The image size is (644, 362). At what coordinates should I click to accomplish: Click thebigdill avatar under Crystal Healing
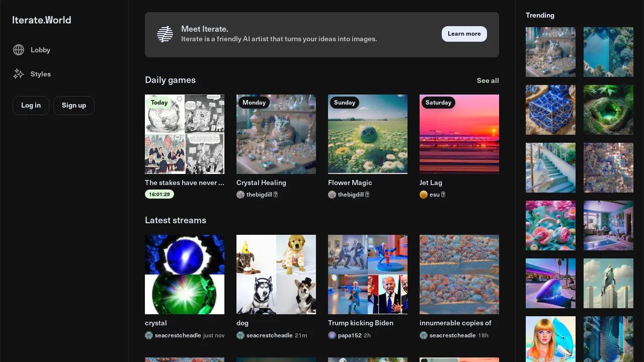click(x=240, y=195)
